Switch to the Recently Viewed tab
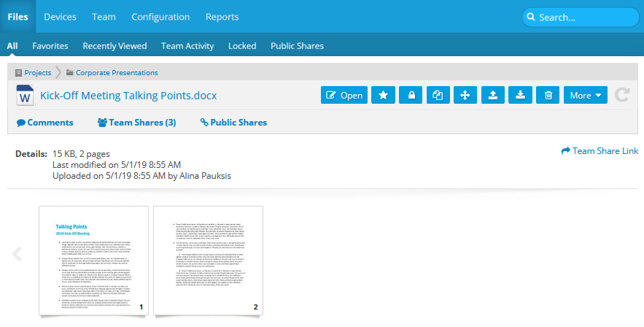This screenshot has width=644, height=327. click(115, 46)
